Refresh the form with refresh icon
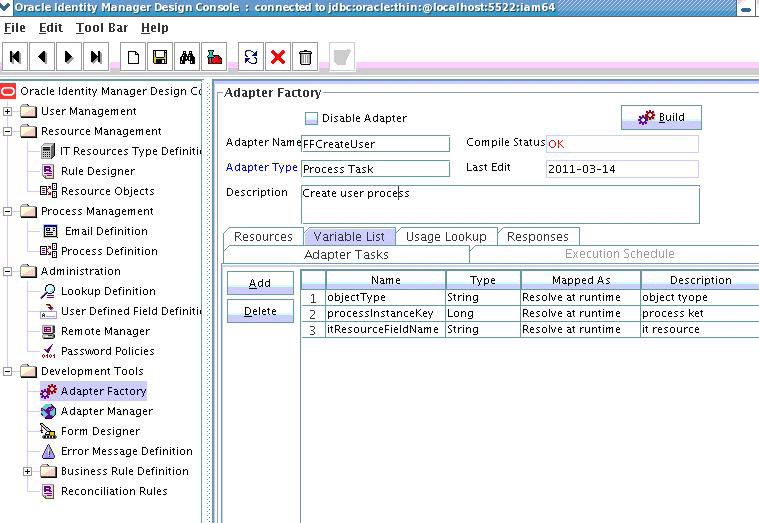This screenshot has height=523, width=759. pyautogui.click(x=251, y=57)
